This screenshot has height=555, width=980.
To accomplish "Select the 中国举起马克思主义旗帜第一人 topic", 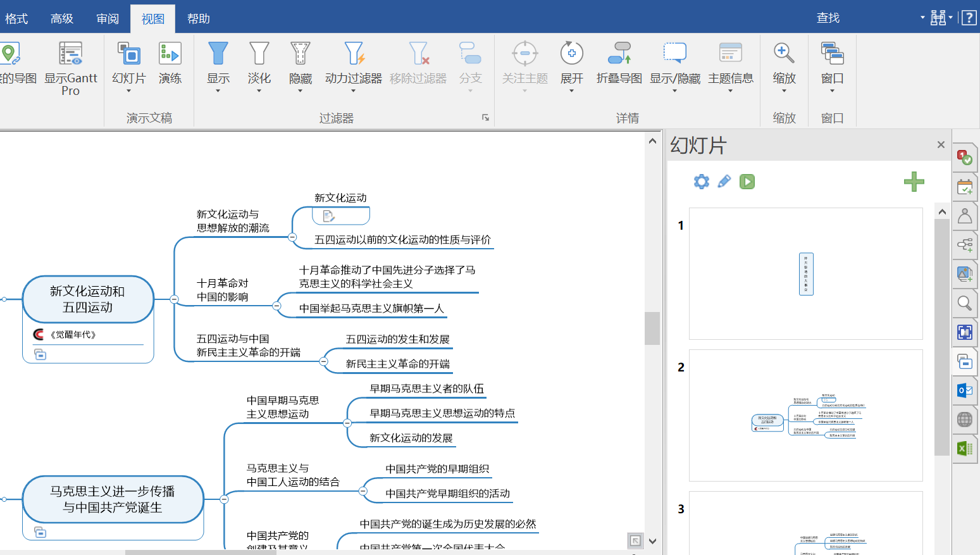I will [x=371, y=308].
